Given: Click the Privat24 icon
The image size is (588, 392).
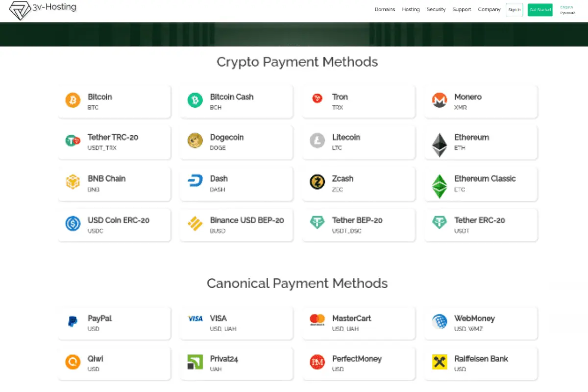Looking at the screenshot, I should [195, 362].
